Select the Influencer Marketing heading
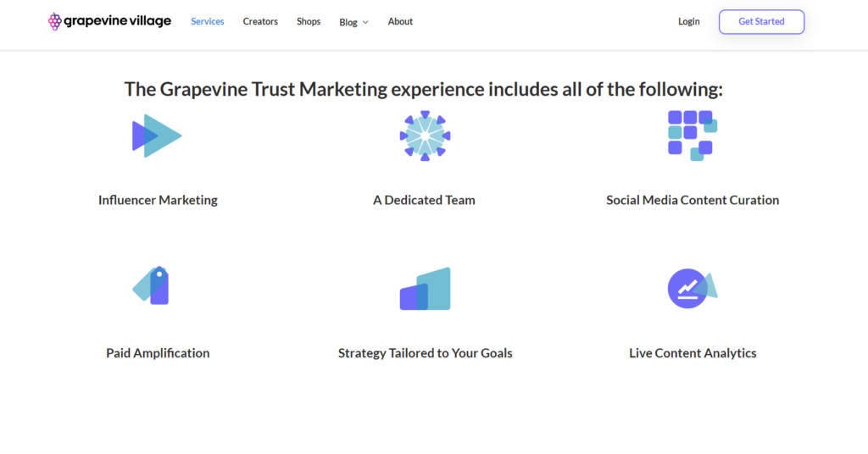 [158, 200]
